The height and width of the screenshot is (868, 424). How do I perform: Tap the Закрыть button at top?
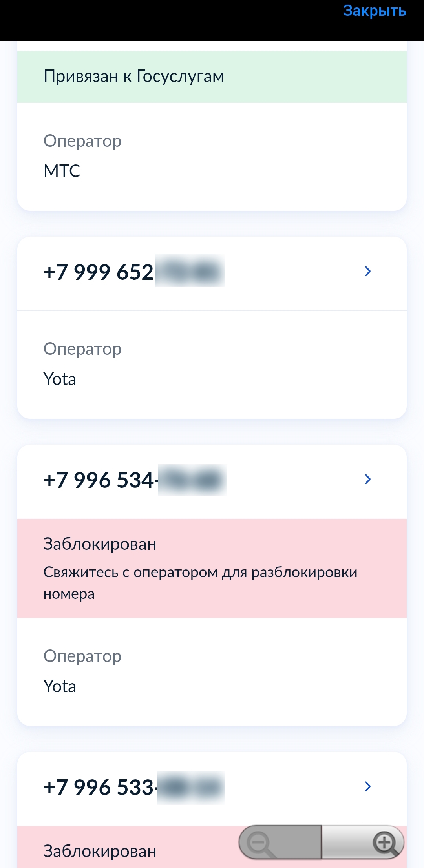[x=374, y=11]
